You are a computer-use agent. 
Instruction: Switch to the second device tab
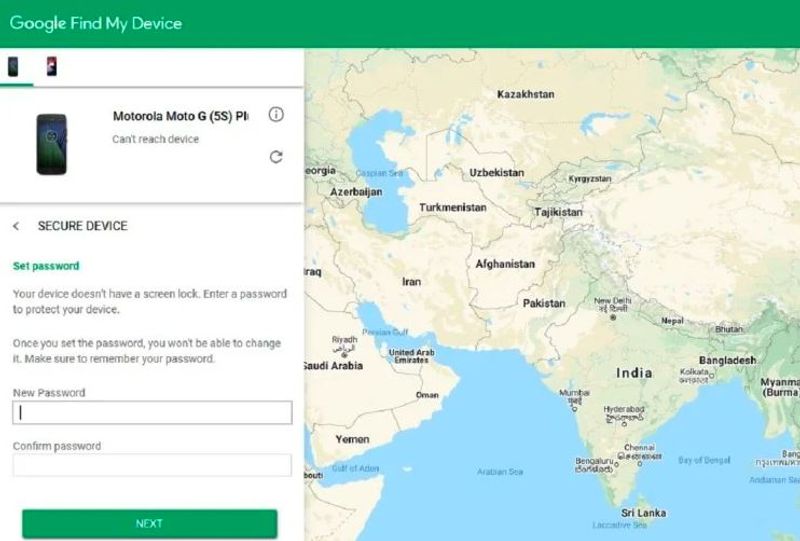click(52, 66)
